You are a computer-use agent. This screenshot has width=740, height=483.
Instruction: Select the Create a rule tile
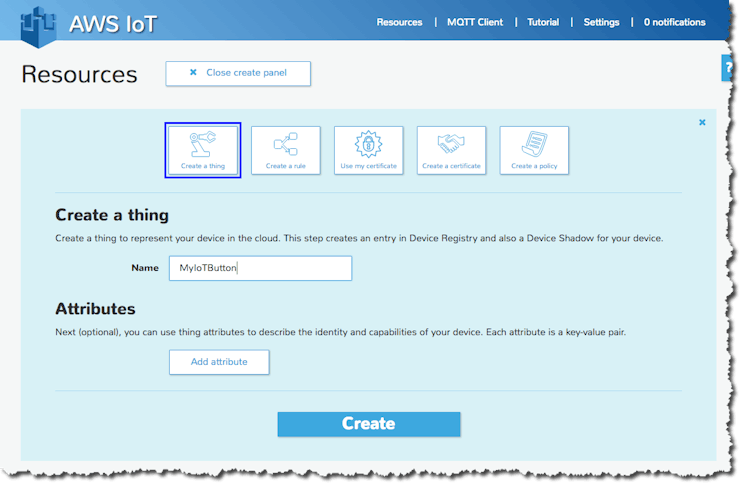point(286,150)
